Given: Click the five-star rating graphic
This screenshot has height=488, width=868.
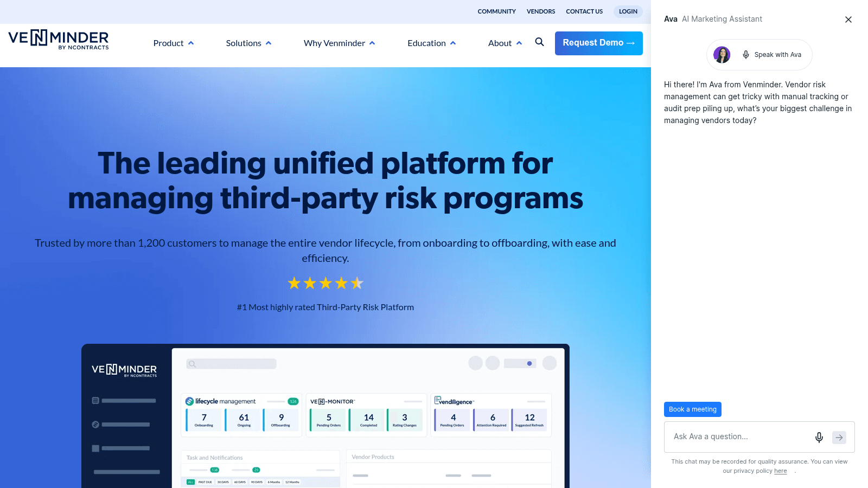Looking at the screenshot, I should pyautogui.click(x=325, y=283).
